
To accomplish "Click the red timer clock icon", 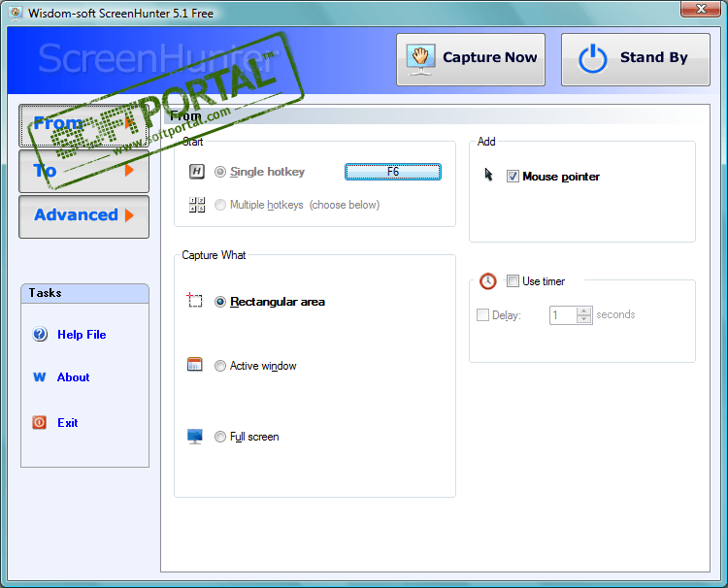I will (x=488, y=280).
